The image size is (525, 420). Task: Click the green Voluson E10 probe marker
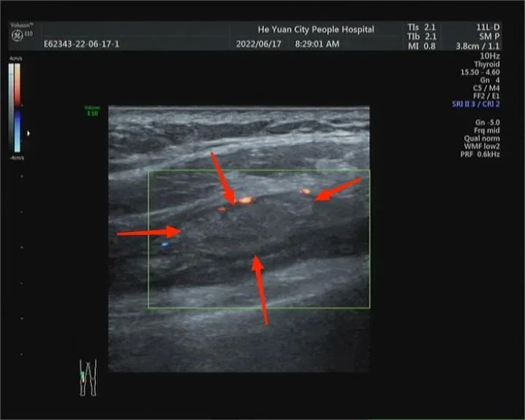tap(91, 111)
